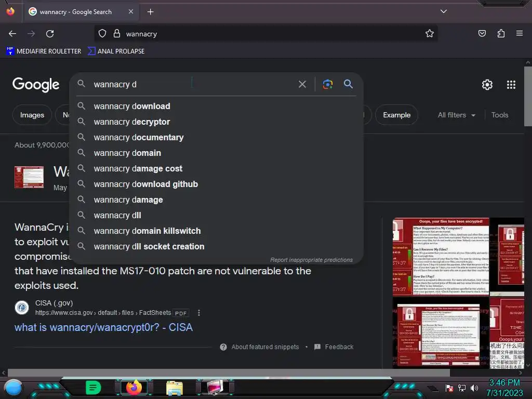Click 'Report inappropriate predictions' link
Viewport: 532px width, 399px height.
click(312, 260)
